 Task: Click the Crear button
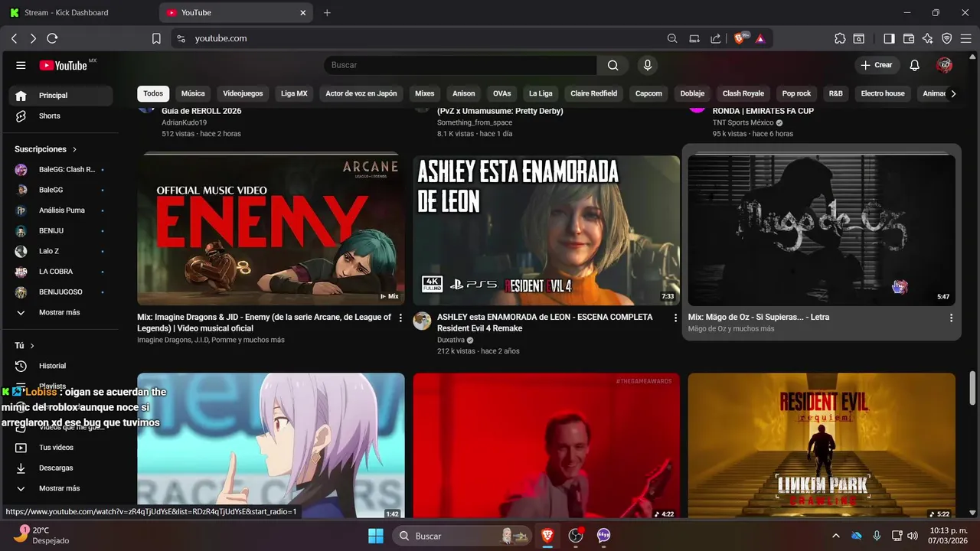876,65
